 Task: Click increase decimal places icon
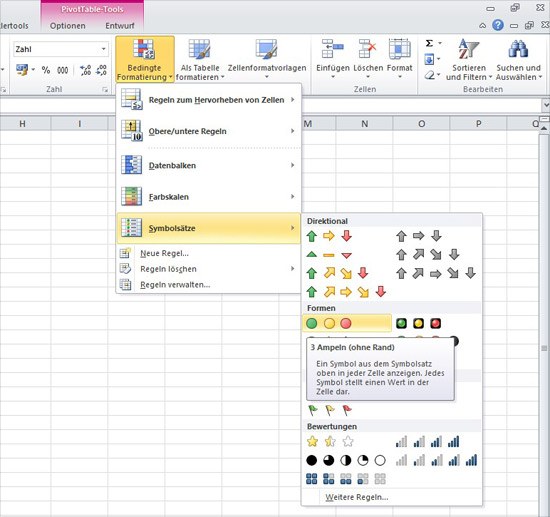point(85,70)
